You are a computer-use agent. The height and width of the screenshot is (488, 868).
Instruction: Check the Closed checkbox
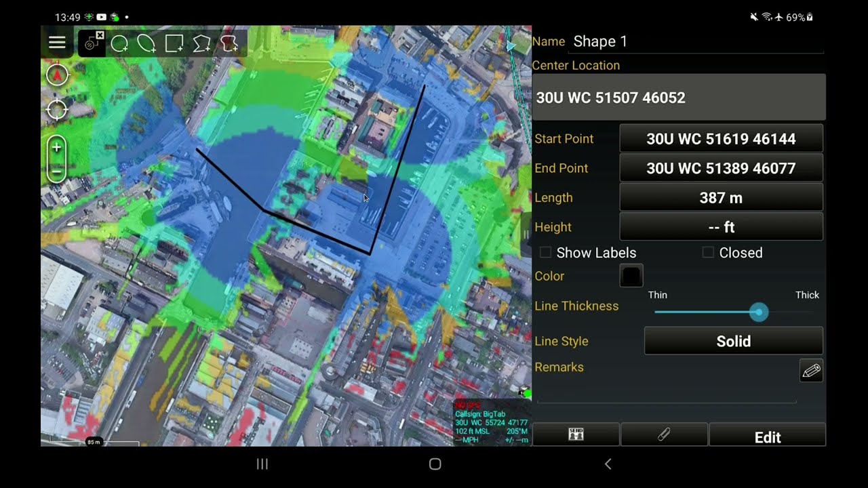(707, 252)
